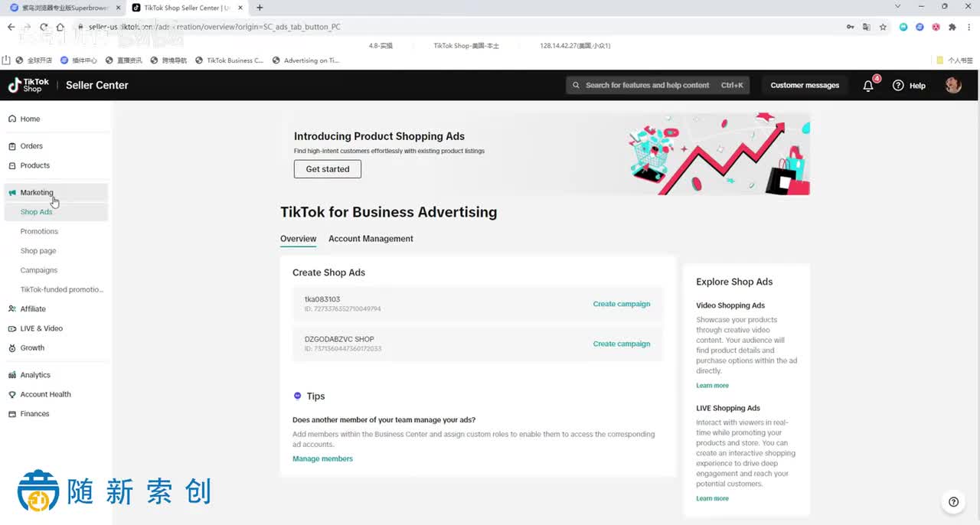Click the profile avatar picture
Screen dimensions: 980x525
coord(953,85)
